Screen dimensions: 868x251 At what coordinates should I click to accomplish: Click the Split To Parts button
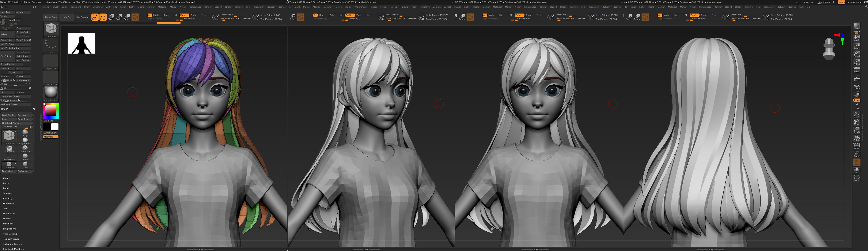point(15,44)
